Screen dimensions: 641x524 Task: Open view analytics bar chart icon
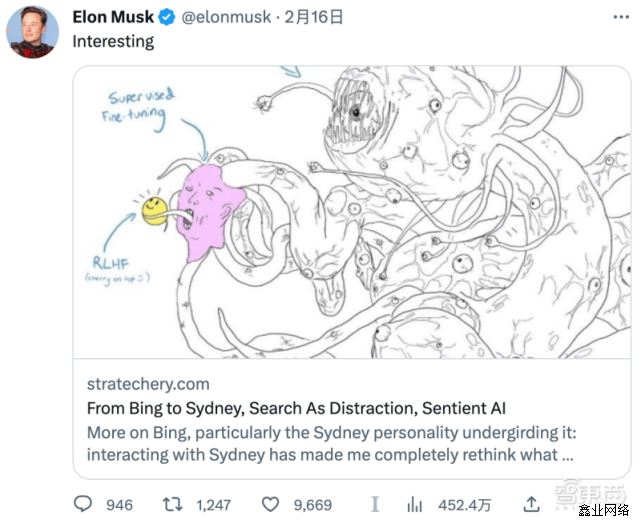(x=415, y=505)
